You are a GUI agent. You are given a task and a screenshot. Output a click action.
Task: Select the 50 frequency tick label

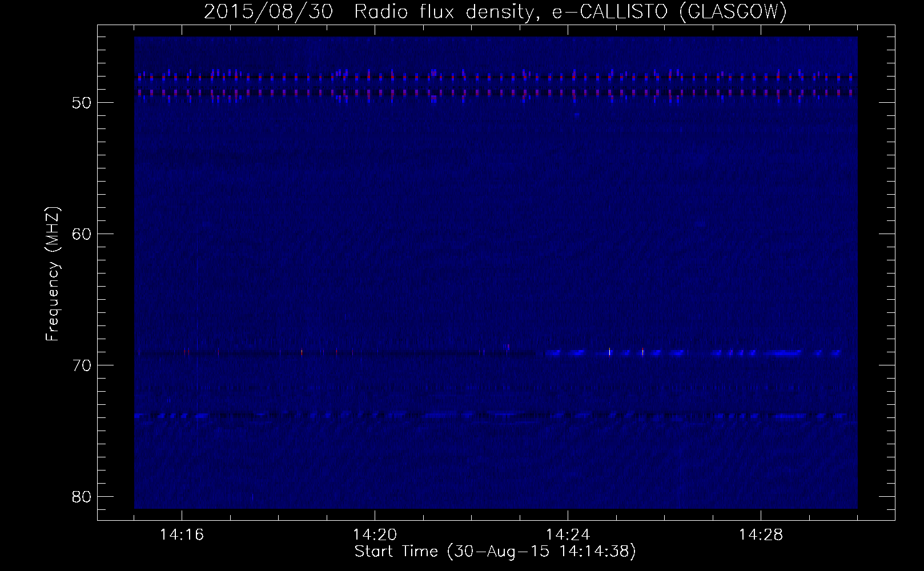[x=83, y=103]
